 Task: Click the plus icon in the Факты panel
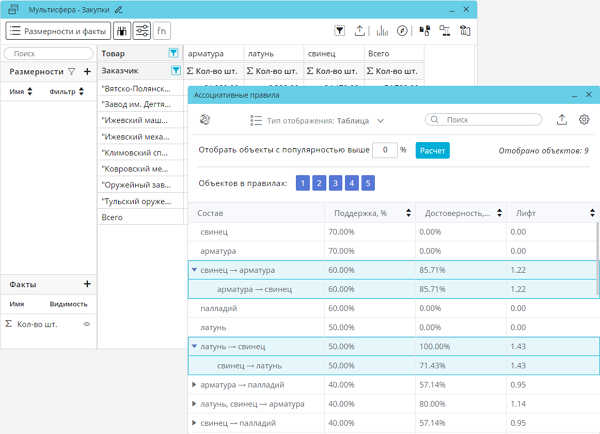coord(87,285)
